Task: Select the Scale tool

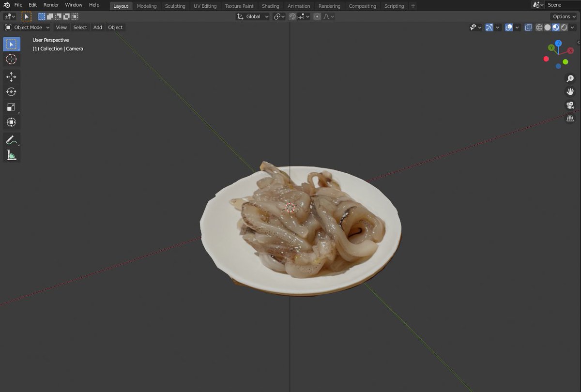Action: tap(12, 107)
